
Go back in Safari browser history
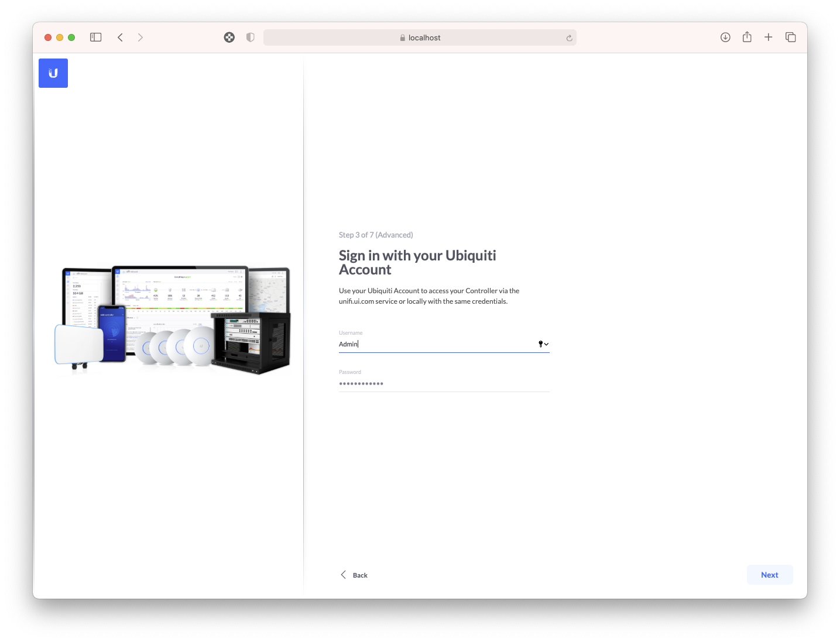pos(120,37)
